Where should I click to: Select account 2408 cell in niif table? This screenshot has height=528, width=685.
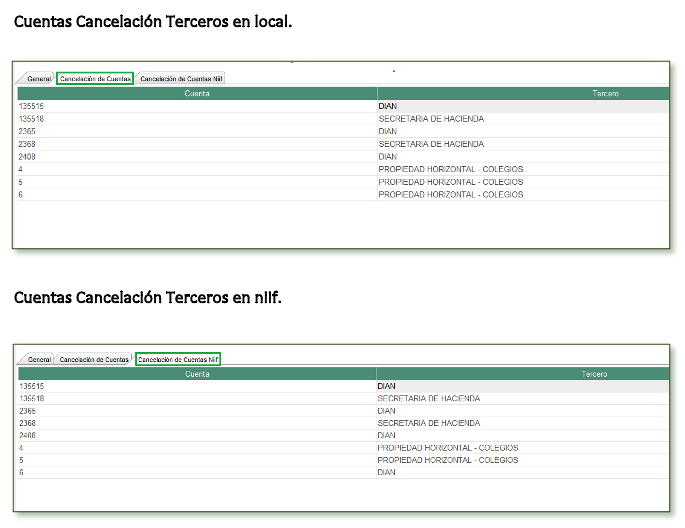point(28,436)
